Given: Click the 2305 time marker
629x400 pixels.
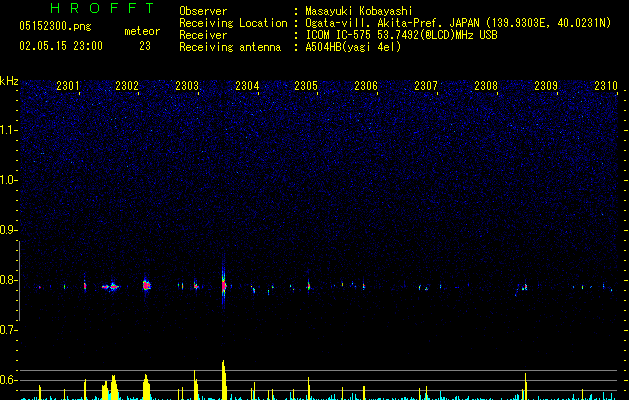Looking at the screenshot, I should 306,86.
